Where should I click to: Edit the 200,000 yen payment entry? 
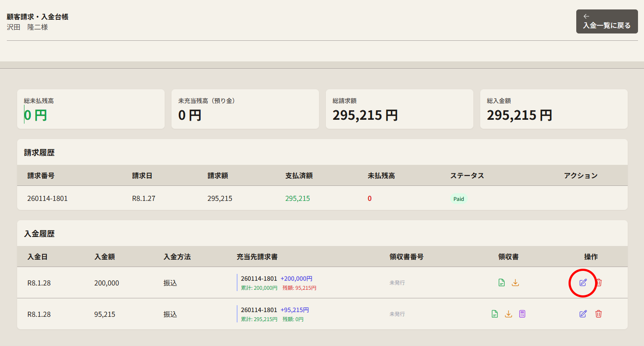tap(583, 282)
